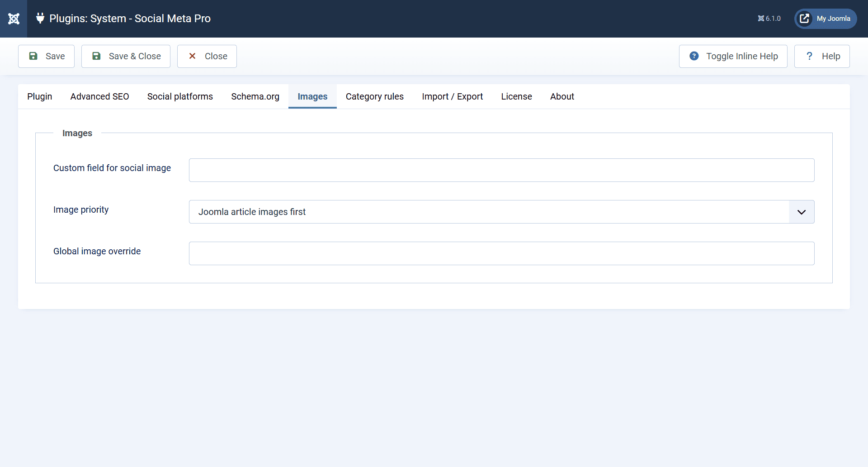Switch to the Advanced SEO tab

point(99,96)
